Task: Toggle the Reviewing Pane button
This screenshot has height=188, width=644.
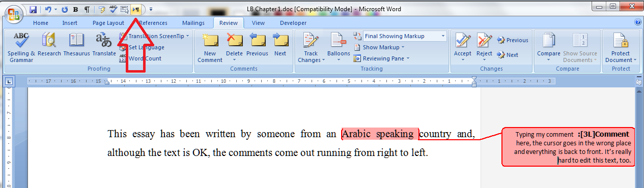Action: tap(378, 58)
